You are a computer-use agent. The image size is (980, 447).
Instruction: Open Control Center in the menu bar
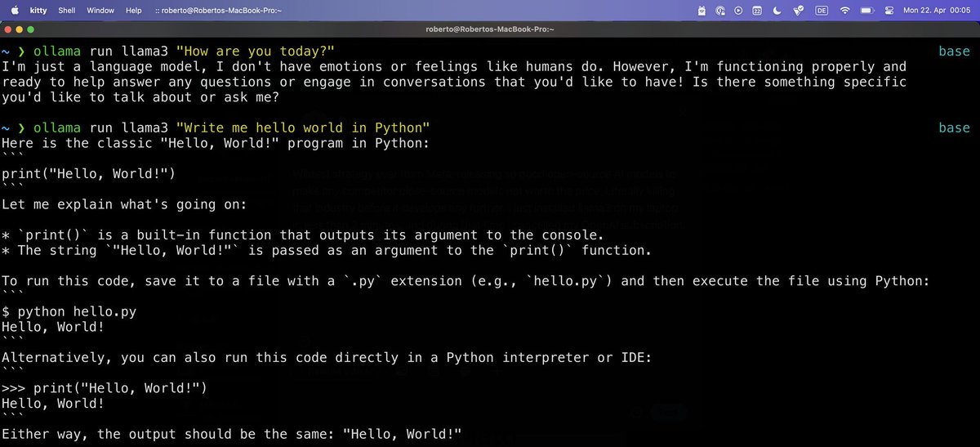pyautogui.click(x=889, y=11)
